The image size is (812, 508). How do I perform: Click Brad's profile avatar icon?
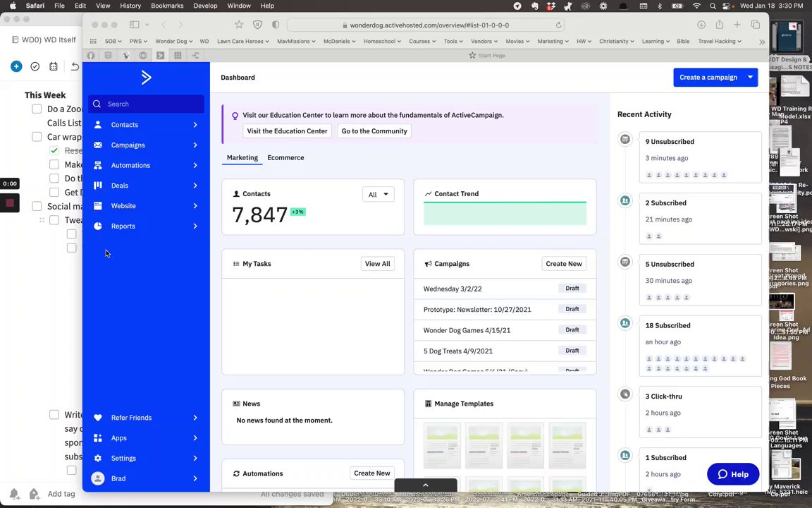click(97, 478)
